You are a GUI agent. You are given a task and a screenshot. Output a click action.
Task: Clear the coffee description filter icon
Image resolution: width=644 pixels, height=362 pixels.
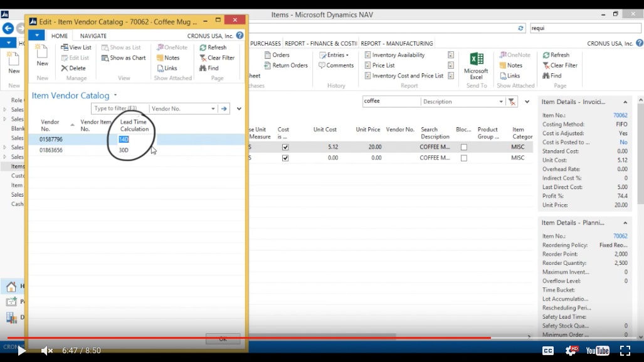512,102
